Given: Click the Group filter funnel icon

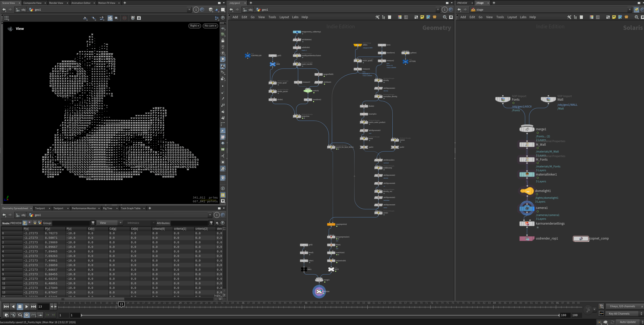Looking at the screenshot, I should (x=93, y=223).
